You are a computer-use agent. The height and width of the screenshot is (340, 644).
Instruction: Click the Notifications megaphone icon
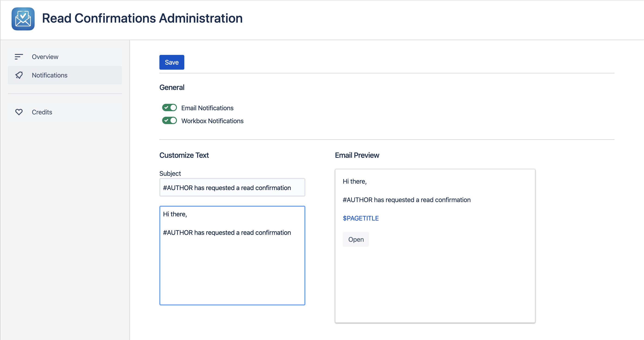[19, 75]
